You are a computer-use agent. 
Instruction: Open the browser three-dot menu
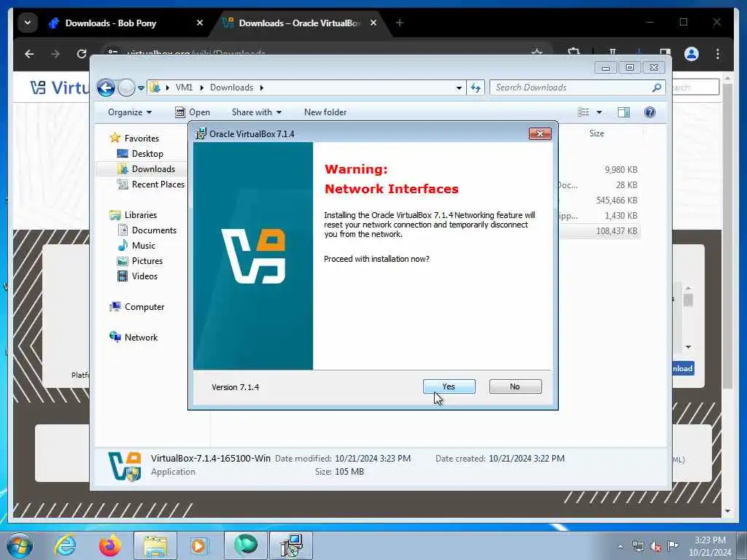(x=718, y=54)
